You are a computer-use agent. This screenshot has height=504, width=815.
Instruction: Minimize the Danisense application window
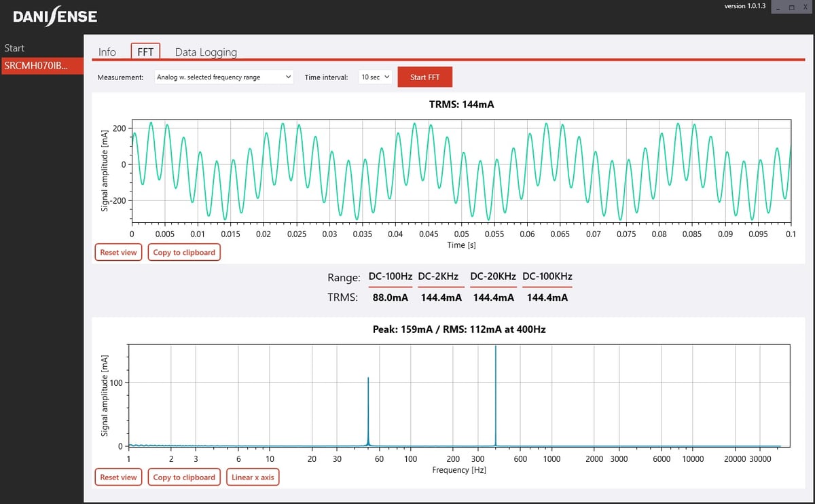[777, 6]
